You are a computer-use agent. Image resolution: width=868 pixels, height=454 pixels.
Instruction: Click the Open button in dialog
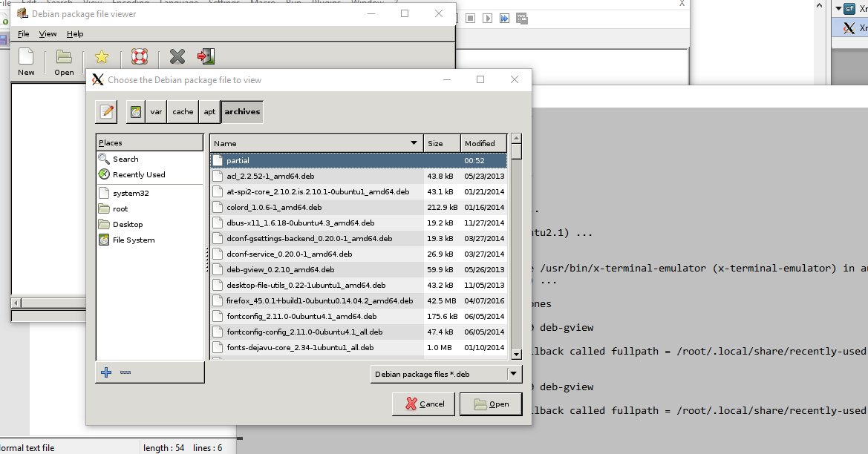coord(491,404)
